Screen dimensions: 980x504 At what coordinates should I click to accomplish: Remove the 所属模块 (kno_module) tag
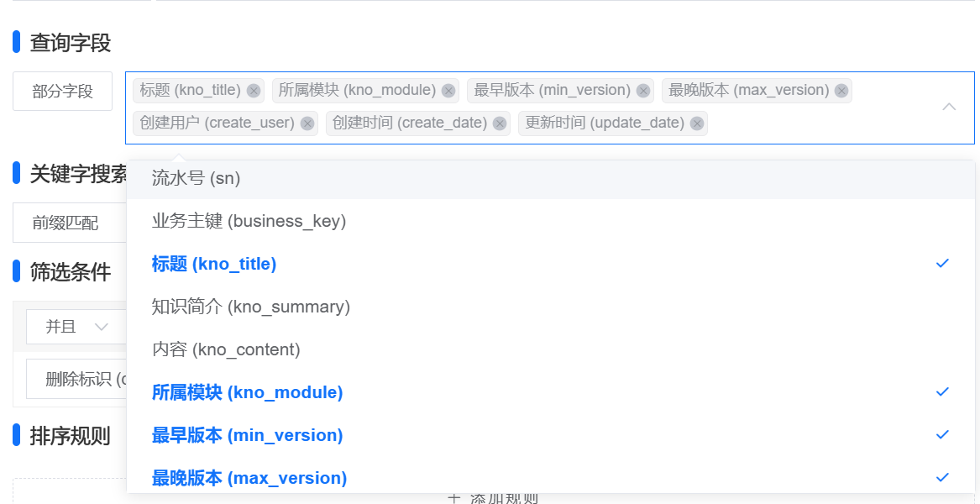coord(448,91)
